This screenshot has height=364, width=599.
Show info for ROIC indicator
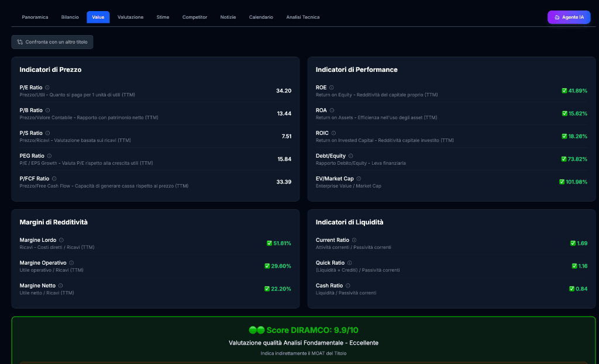tap(333, 133)
